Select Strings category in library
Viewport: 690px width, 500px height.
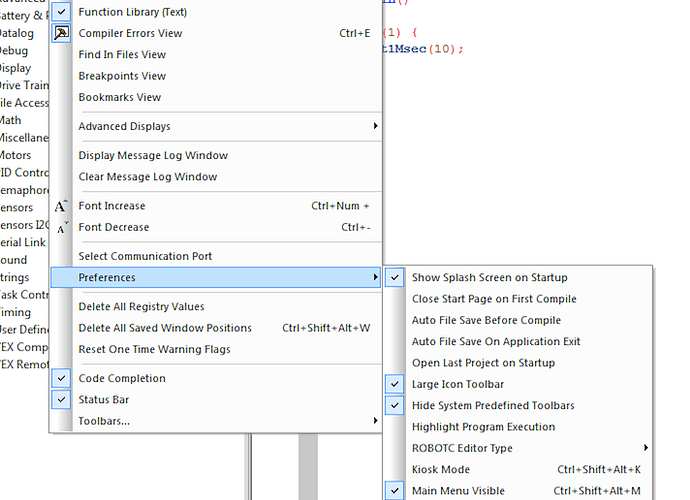(x=15, y=278)
